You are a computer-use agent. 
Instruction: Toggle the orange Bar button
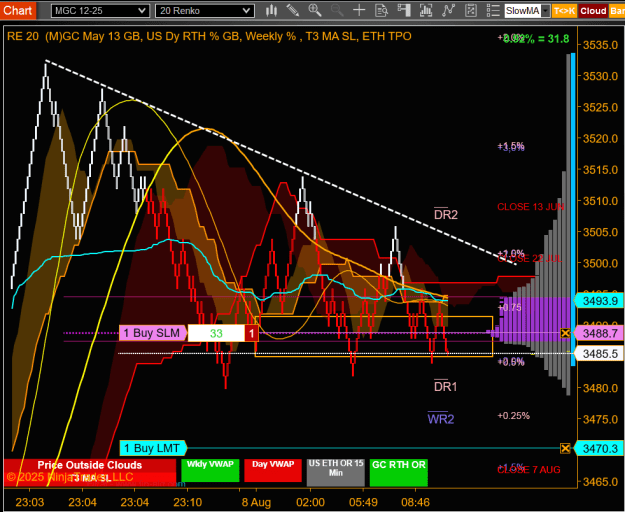click(x=617, y=11)
